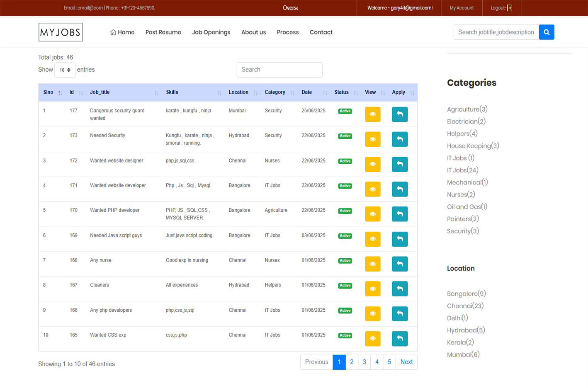
Task: Filter by Security(3) category
Action: 463,231
